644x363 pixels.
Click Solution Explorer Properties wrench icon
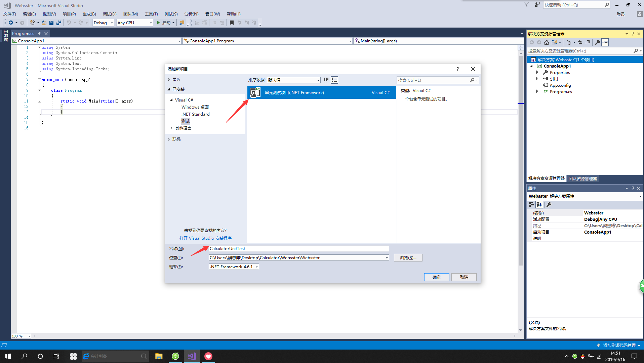coord(598,42)
